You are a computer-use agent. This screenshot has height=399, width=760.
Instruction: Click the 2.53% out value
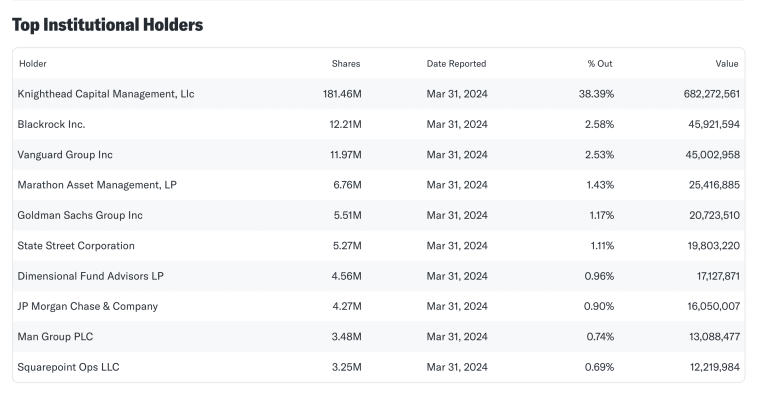(x=600, y=155)
